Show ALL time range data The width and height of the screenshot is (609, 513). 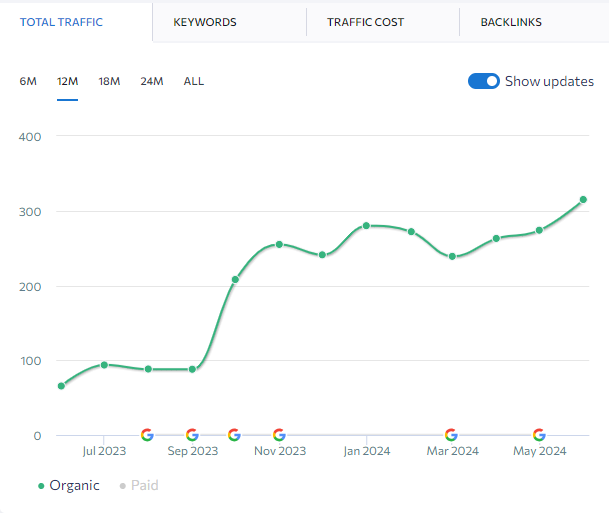point(194,81)
